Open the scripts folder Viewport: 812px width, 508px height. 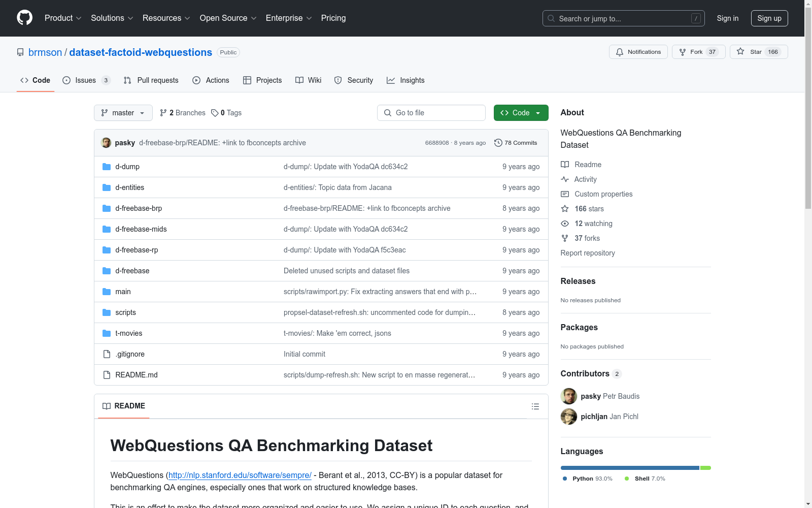tap(125, 312)
